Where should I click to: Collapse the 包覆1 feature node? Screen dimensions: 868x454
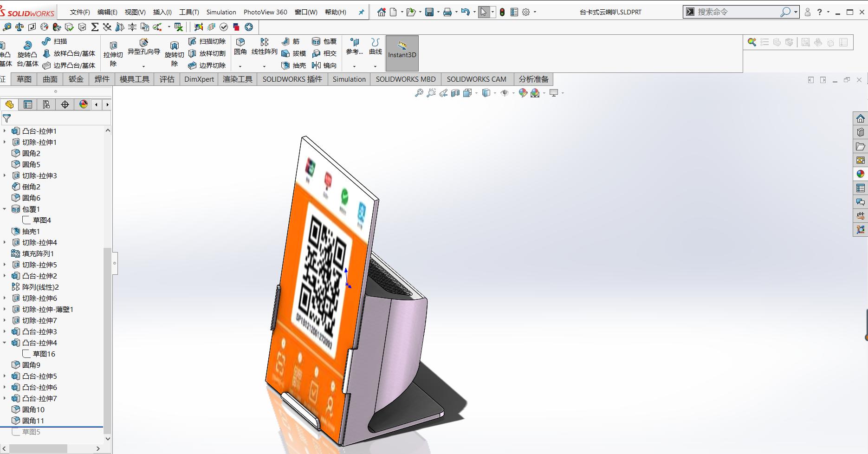coord(5,209)
